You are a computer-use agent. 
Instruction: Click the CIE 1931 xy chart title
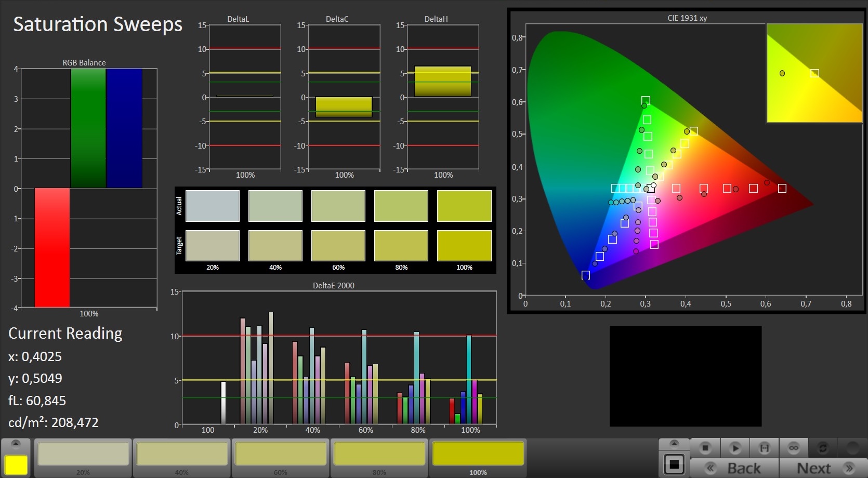click(687, 18)
